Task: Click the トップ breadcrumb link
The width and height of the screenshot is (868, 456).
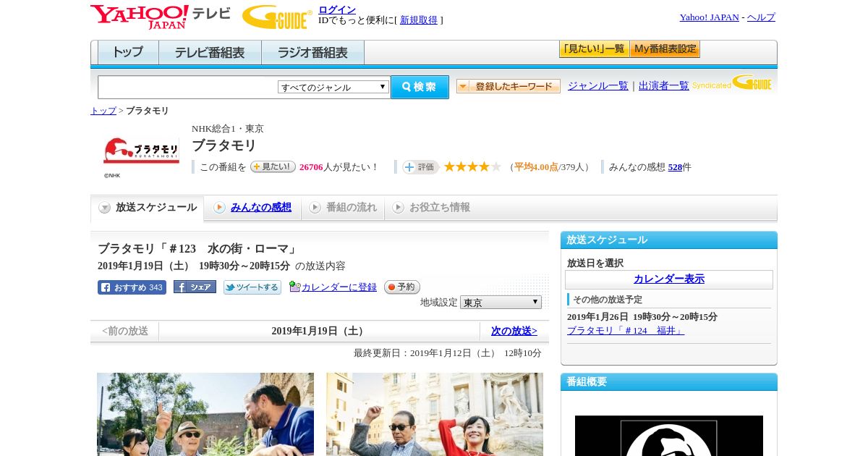Action: pos(103,111)
